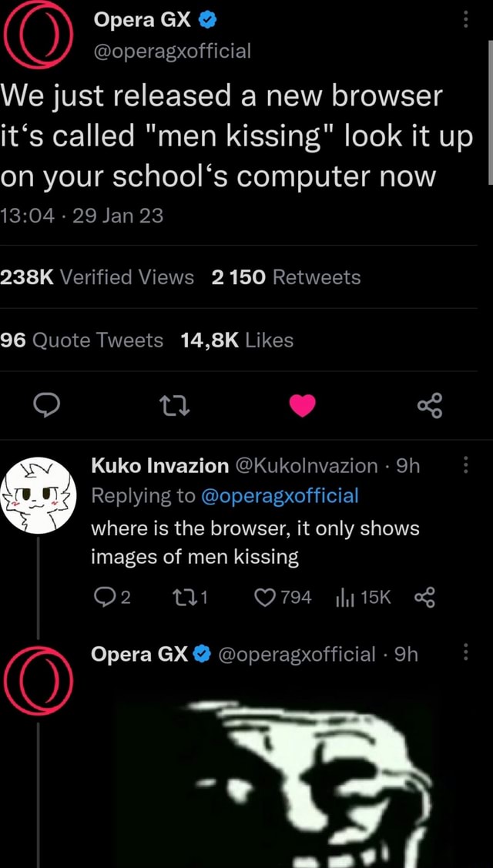Unlike the tweet via the pink heart

[x=302, y=407]
